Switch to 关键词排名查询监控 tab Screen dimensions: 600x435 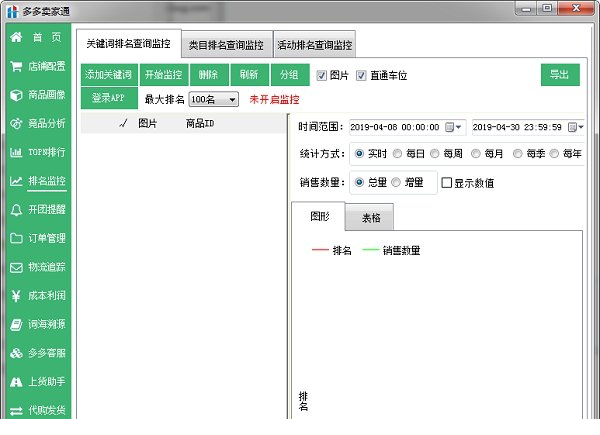[x=129, y=44]
